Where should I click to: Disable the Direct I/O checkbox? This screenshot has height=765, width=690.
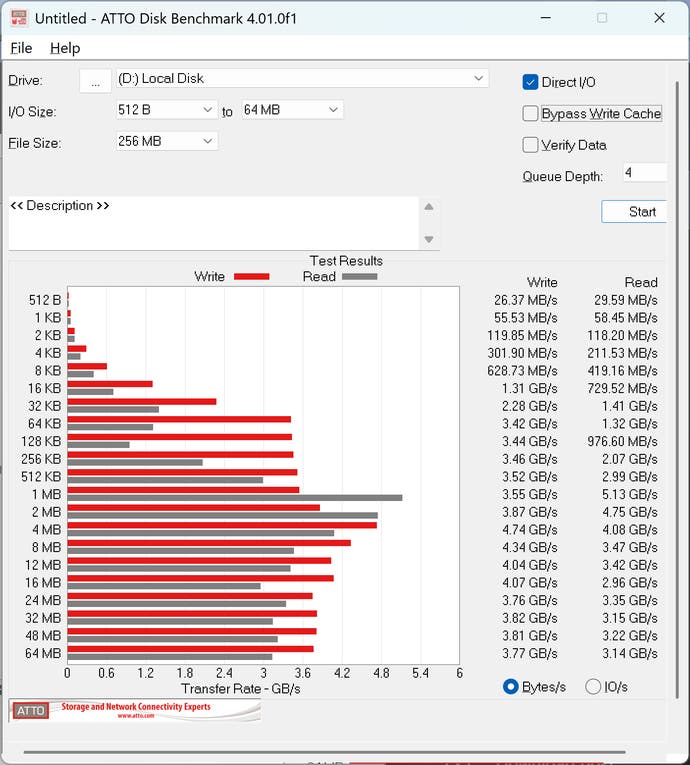tap(531, 82)
